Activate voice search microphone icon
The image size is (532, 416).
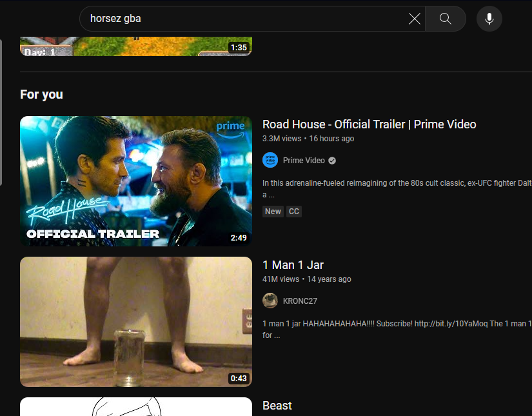click(489, 19)
